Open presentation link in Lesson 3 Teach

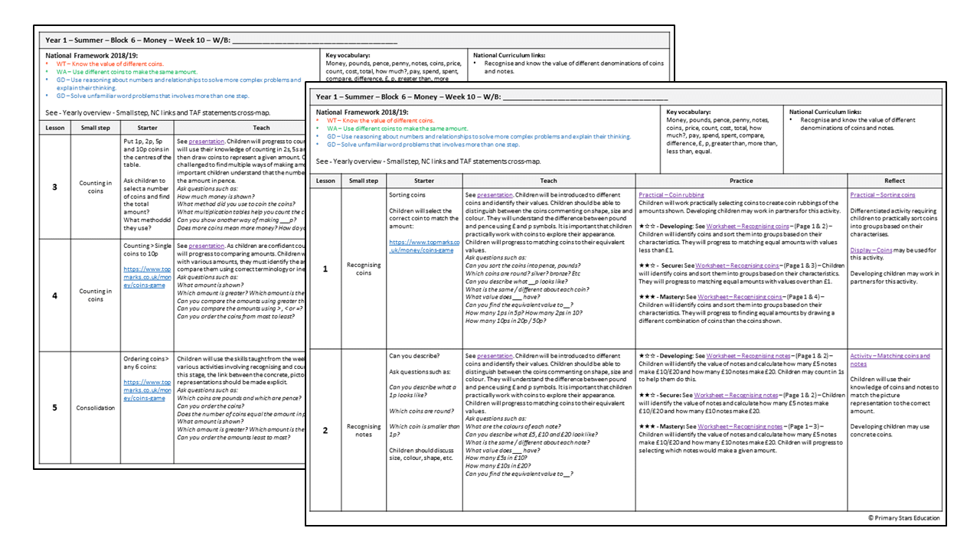point(205,142)
